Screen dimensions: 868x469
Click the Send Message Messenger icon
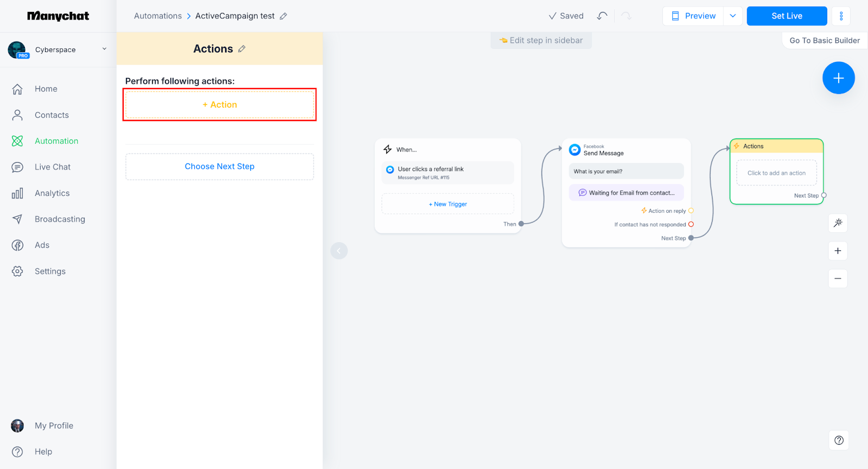575,149
